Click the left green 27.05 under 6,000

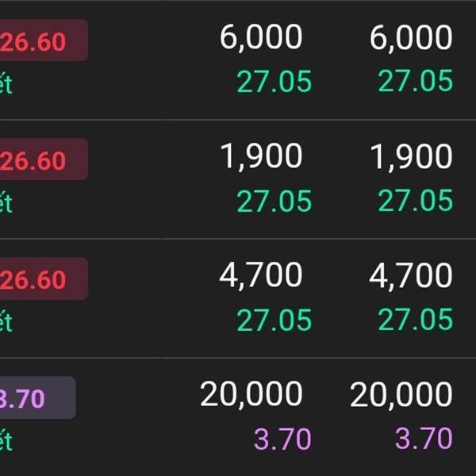[274, 82]
